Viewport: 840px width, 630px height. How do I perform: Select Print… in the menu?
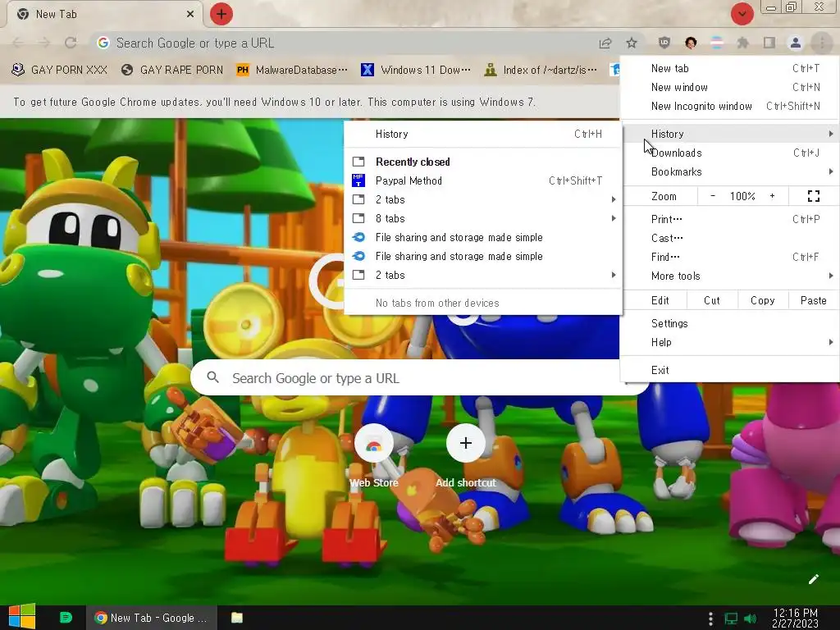(x=730, y=218)
